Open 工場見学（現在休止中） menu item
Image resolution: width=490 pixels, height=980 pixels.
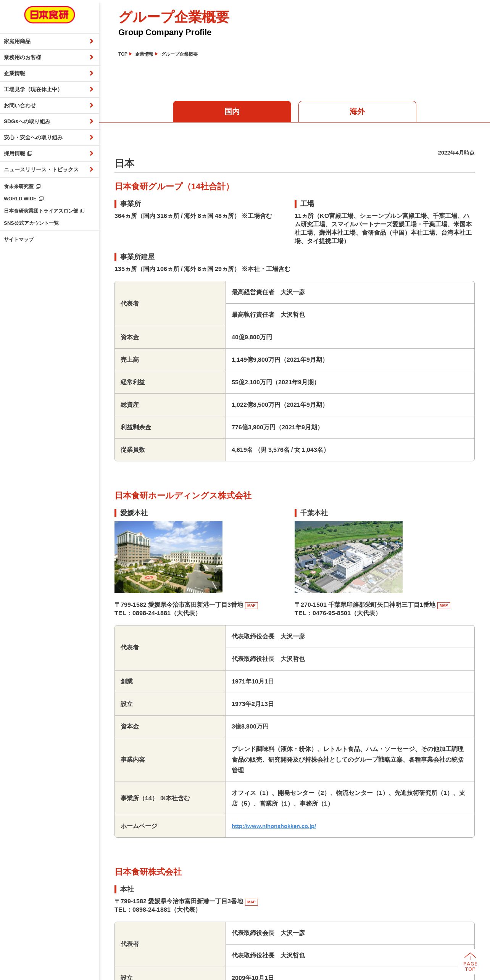tap(50, 89)
